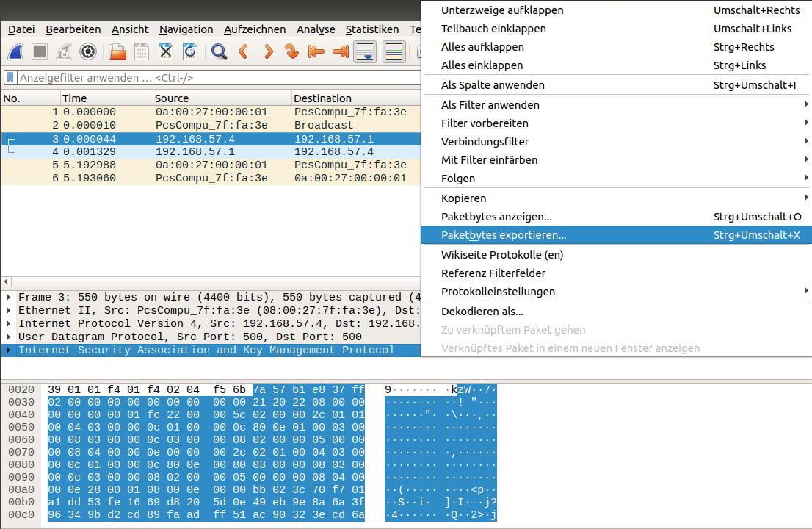Go to the last packet icon
Screen dimensions: 812x529
point(340,51)
